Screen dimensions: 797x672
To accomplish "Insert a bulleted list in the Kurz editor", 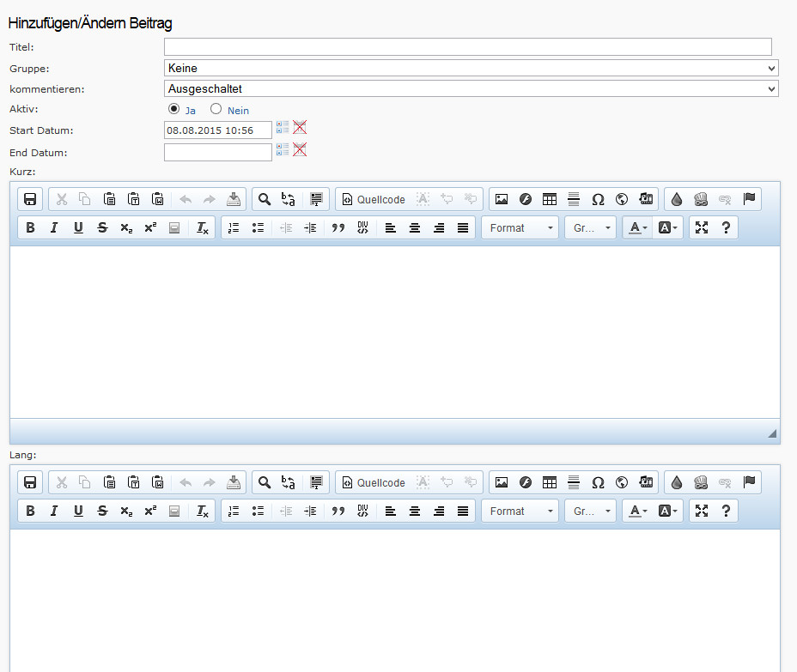I will (x=258, y=227).
